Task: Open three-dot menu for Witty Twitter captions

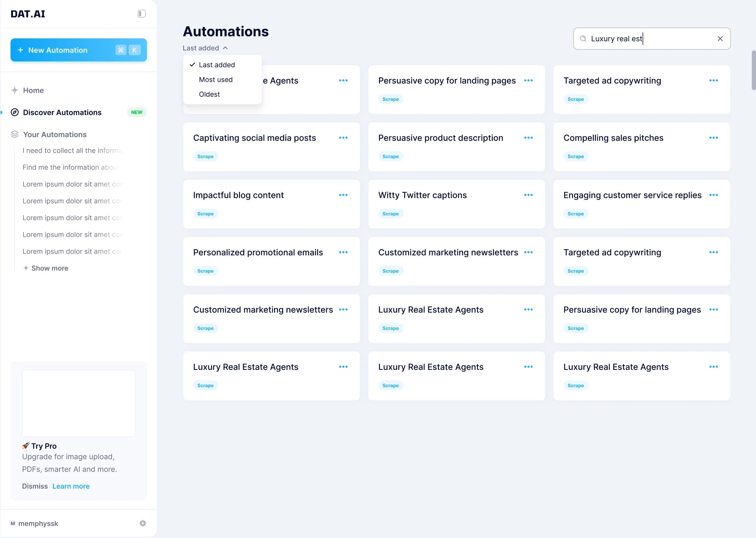Action: coord(528,195)
